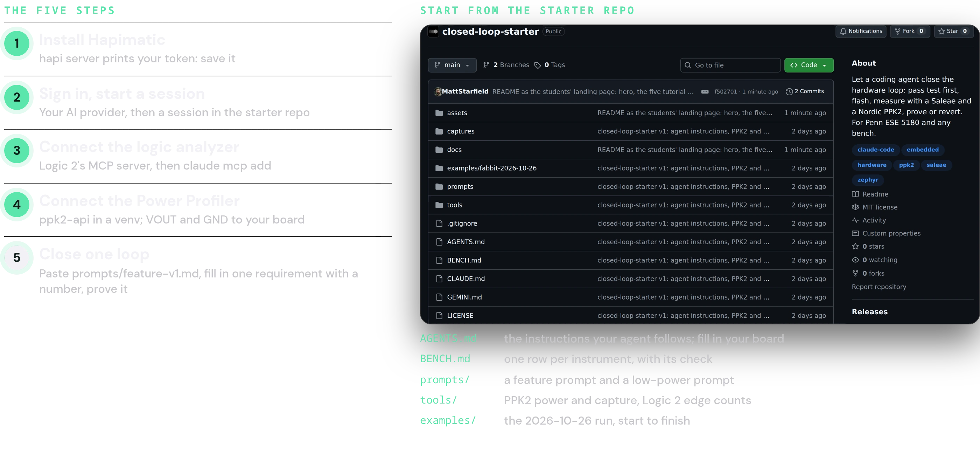The height and width of the screenshot is (454, 980).
Task: Open the MattStarfield author link
Action: (x=465, y=91)
